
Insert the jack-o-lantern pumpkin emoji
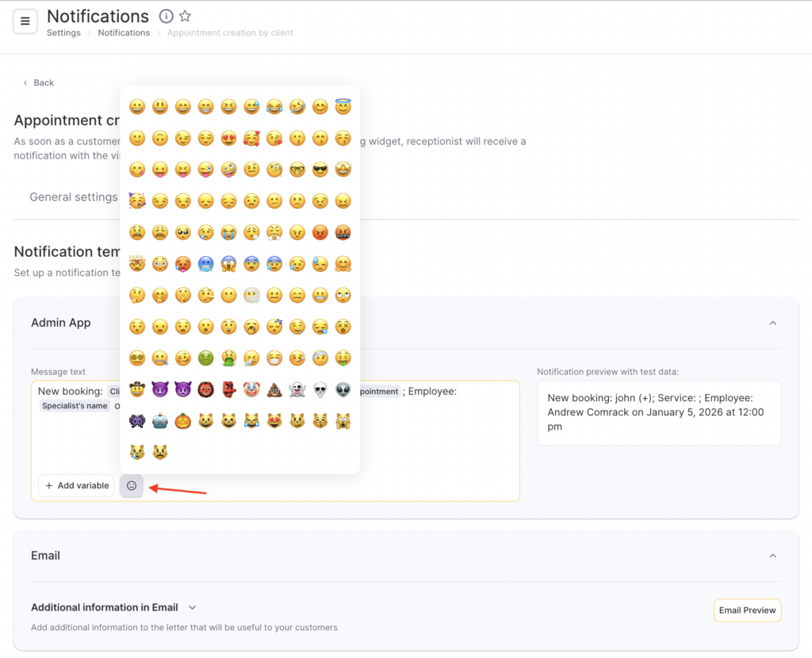tap(182, 421)
